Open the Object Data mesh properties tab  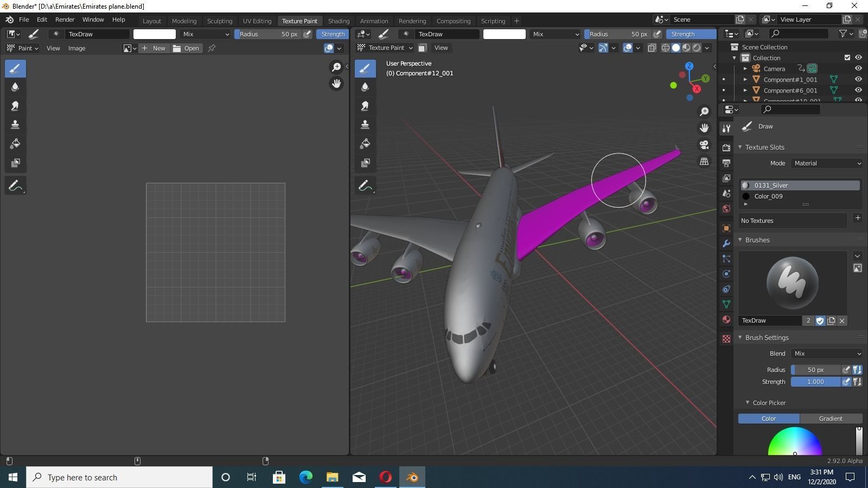pos(726,304)
